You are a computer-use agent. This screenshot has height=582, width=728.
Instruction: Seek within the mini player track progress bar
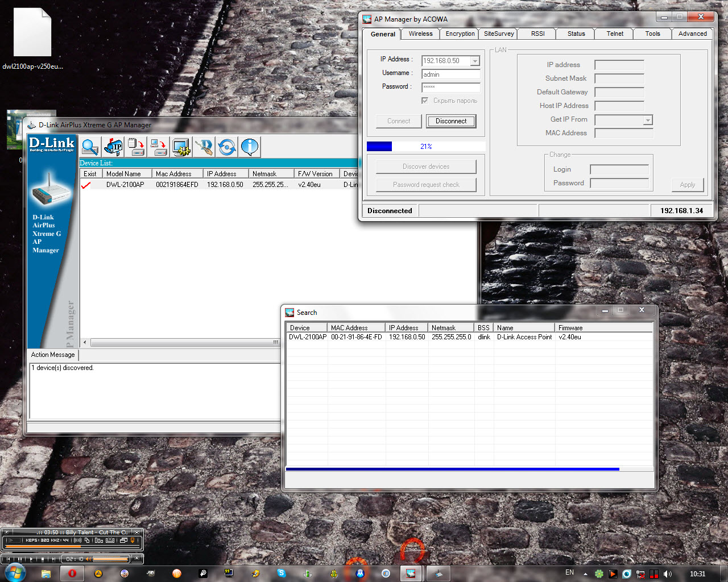[72, 546]
